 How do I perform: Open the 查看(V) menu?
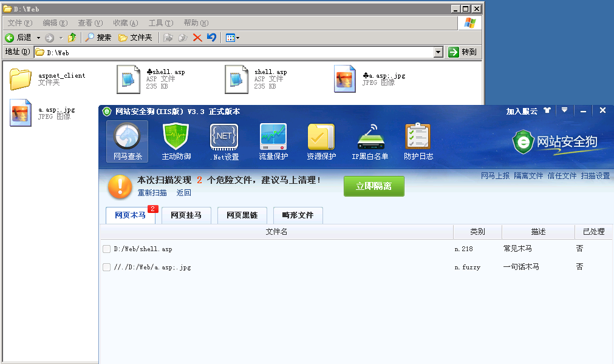pos(90,23)
